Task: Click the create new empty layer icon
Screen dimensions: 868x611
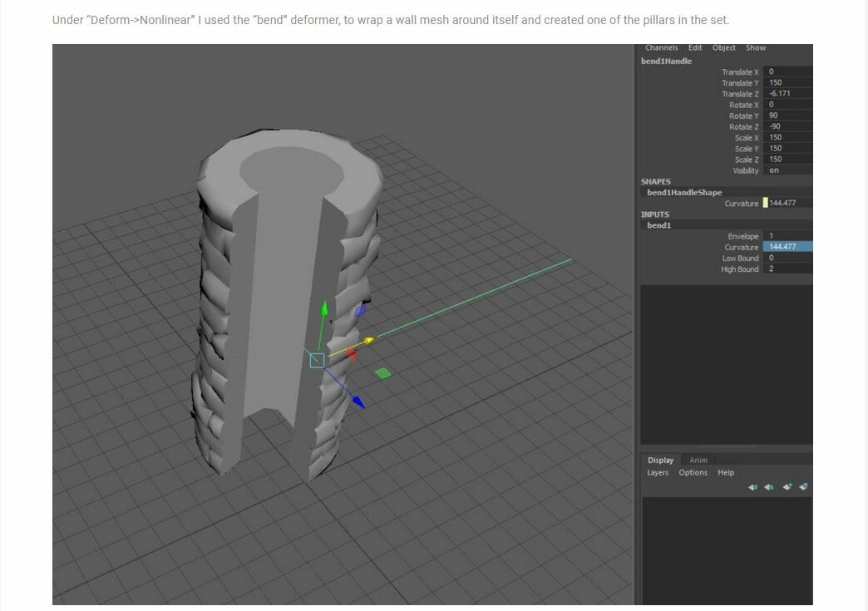Action: [787, 486]
